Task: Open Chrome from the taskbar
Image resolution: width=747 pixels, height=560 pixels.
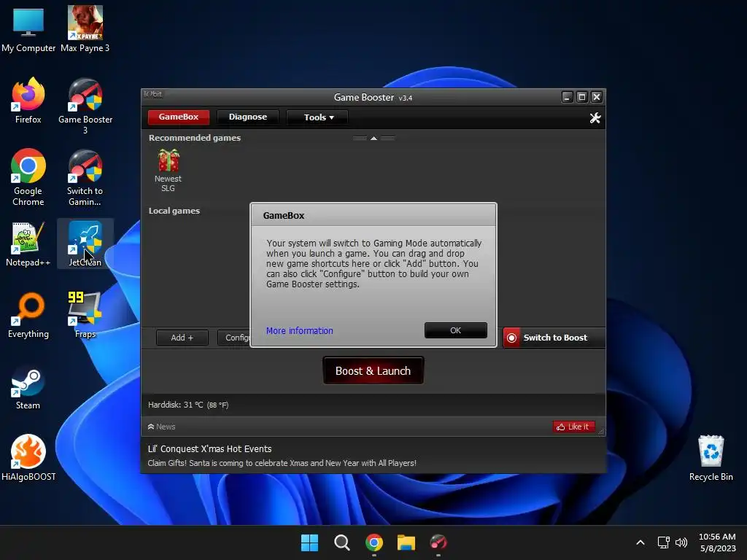Action: (374, 542)
